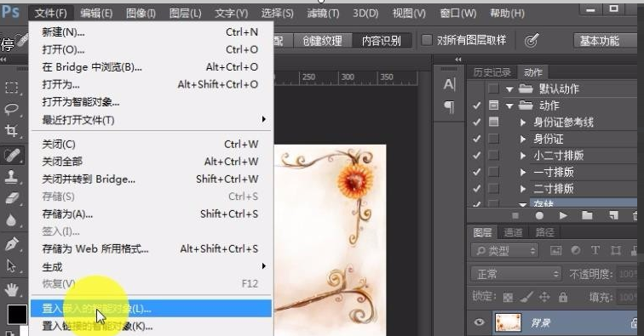Toggle checkmark for 一寸排版 action
Screen dimensions: 644x336
pyautogui.click(x=476, y=173)
